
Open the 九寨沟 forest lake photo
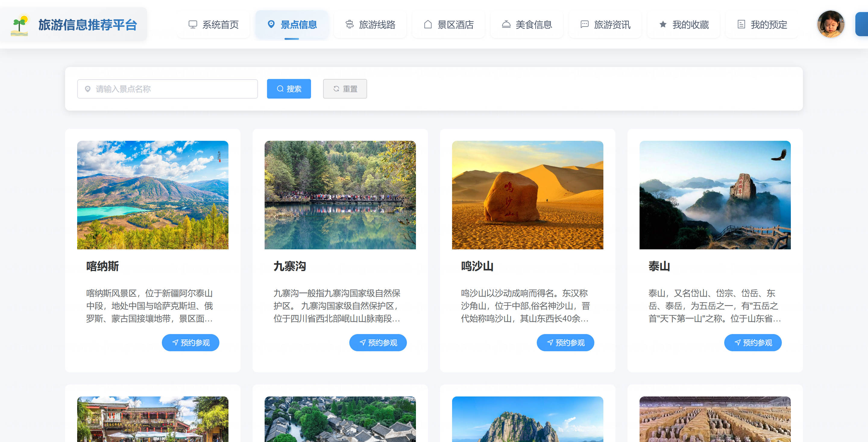340,195
